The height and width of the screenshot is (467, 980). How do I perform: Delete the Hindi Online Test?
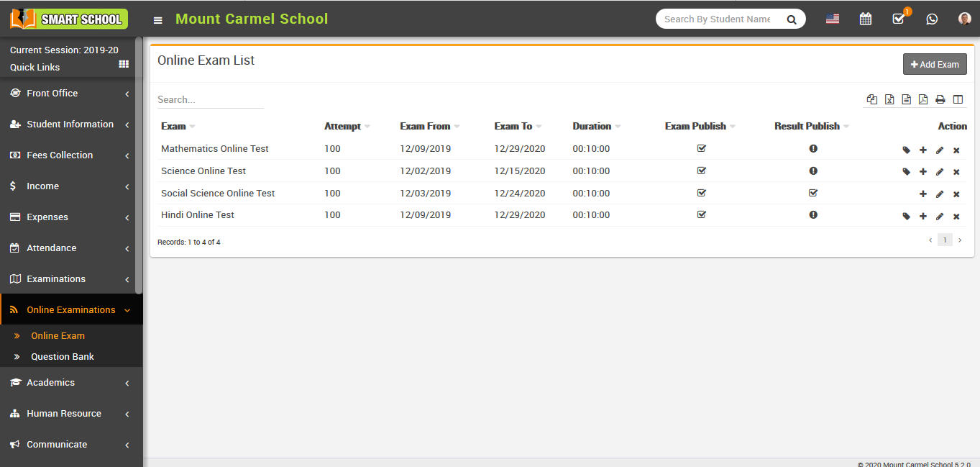(956, 217)
